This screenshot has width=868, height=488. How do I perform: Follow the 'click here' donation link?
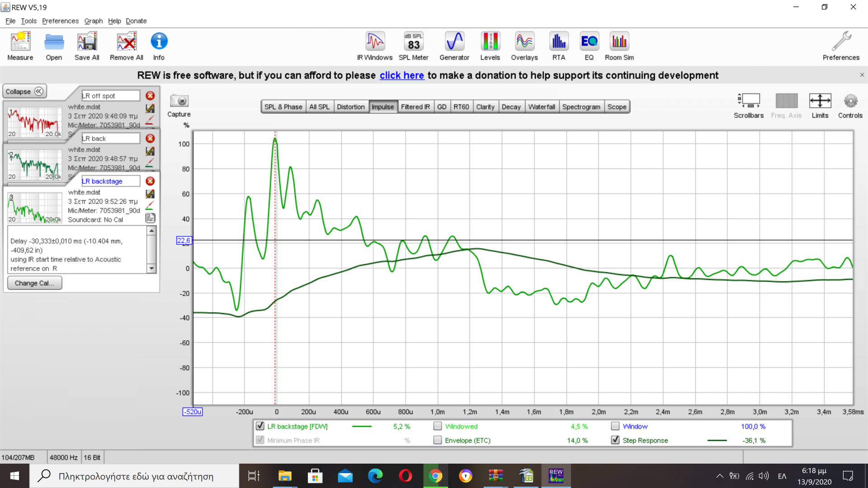coord(402,75)
